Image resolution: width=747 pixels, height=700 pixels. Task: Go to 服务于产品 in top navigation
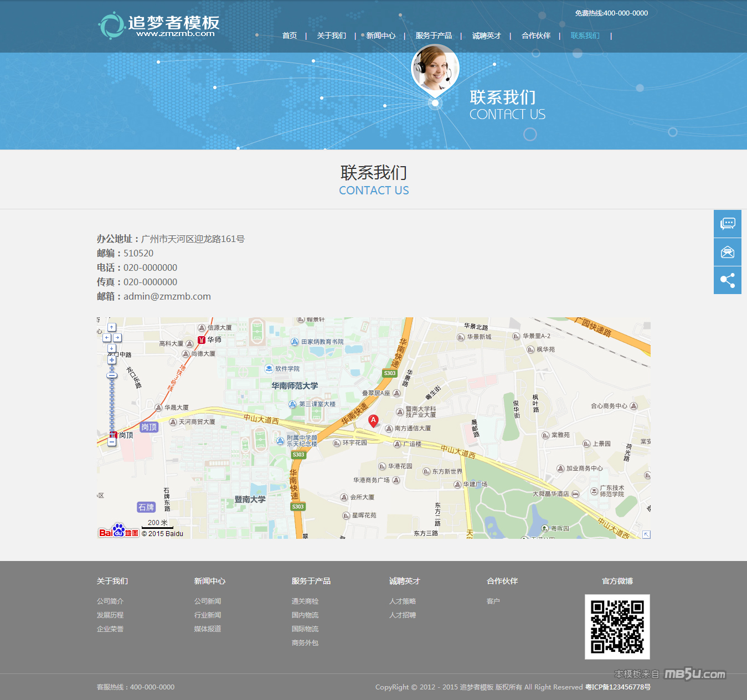coord(434,35)
